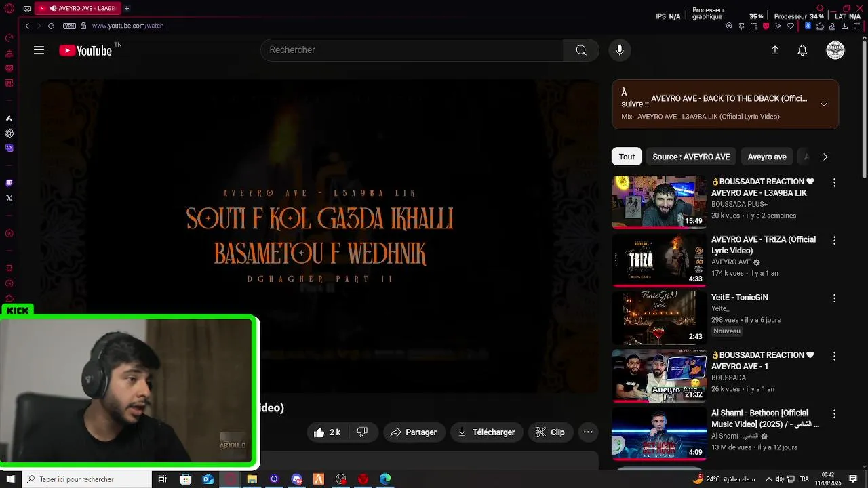Open YouTube notifications bell

pos(802,50)
